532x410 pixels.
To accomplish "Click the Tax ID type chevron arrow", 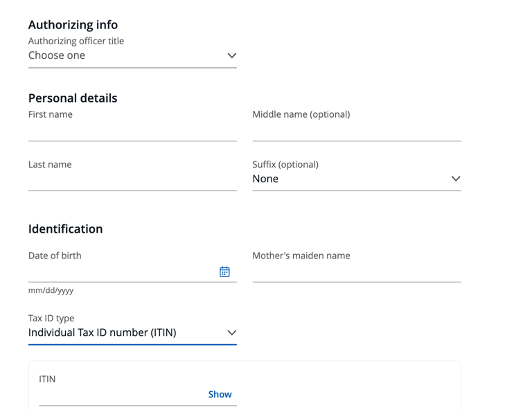I will point(232,333).
